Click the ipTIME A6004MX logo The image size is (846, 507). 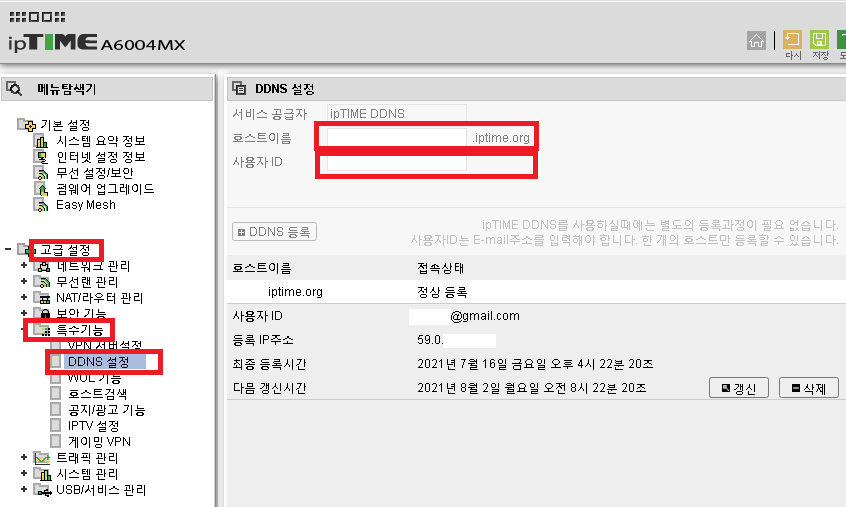pos(97,43)
